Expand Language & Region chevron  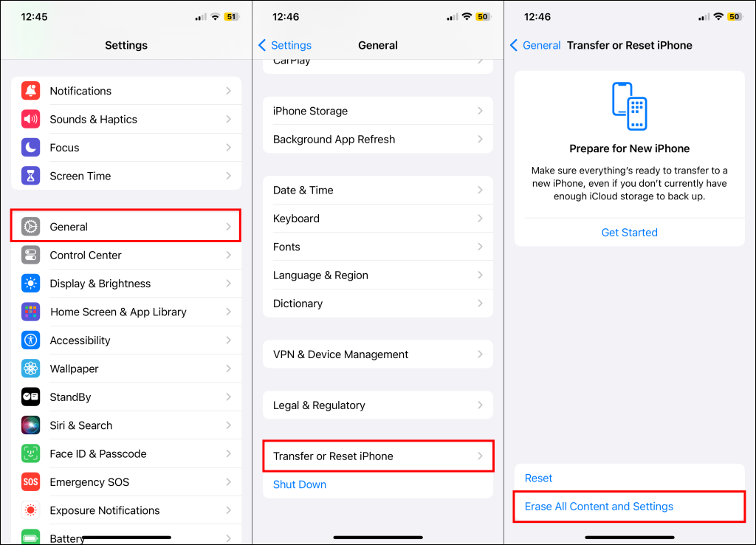tap(480, 275)
